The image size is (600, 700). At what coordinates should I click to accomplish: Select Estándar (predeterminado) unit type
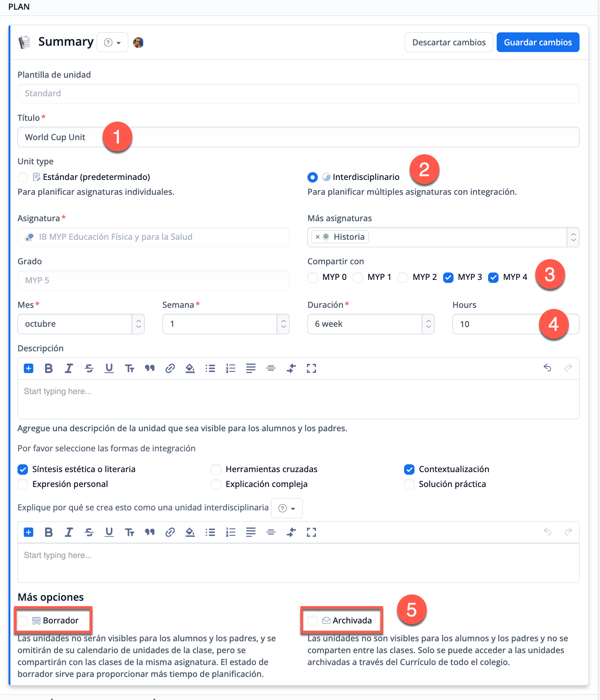tap(23, 177)
